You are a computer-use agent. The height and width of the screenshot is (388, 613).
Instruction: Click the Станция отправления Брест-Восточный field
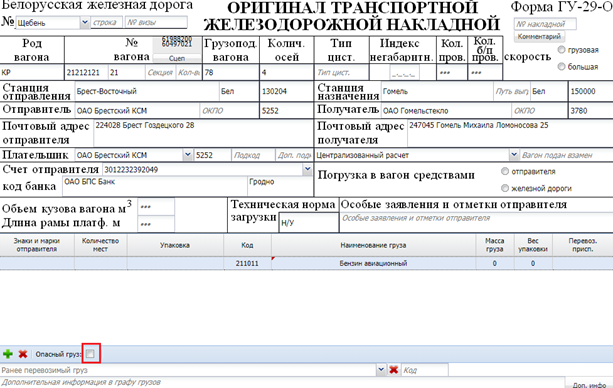[147, 91]
